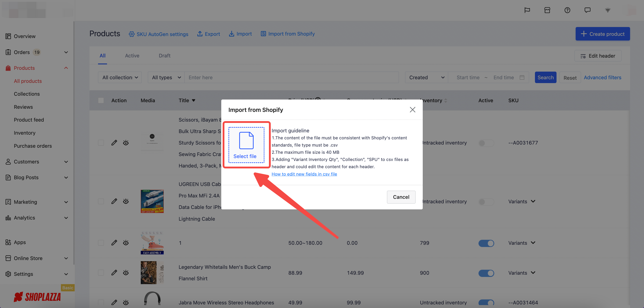Toggle Active switch for UGREEN USB Cable
Viewport: 644px width, 308px height.
coord(486,202)
